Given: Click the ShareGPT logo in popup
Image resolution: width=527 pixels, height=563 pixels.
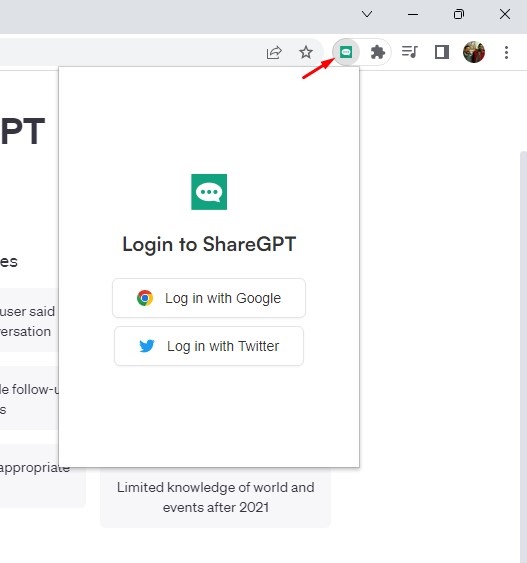Looking at the screenshot, I should pos(209,192).
